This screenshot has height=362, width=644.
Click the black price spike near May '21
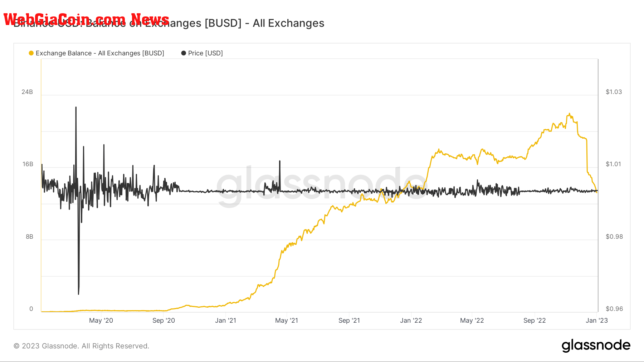pyautogui.click(x=280, y=162)
